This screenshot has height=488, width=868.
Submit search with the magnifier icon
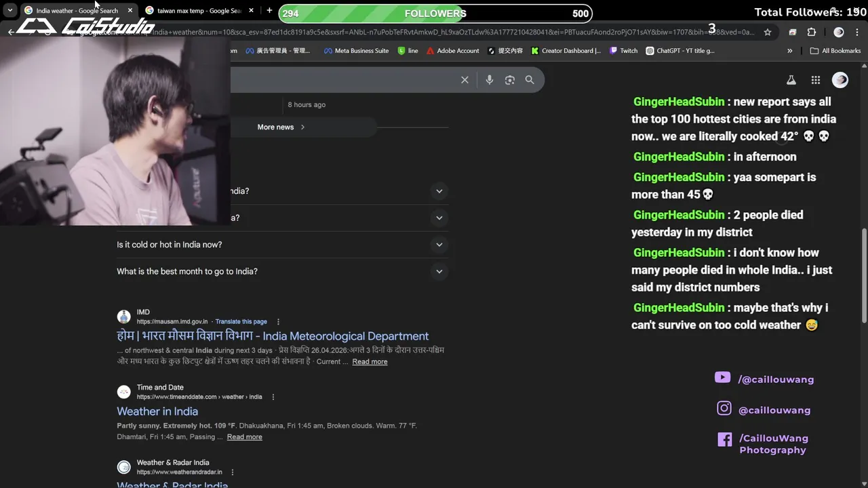[530, 80]
